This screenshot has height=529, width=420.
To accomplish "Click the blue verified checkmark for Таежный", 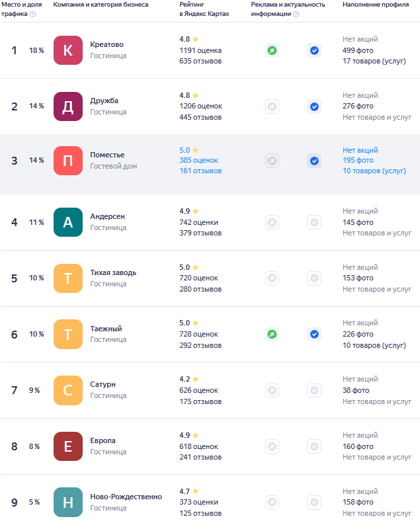I will pyautogui.click(x=314, y=335).
